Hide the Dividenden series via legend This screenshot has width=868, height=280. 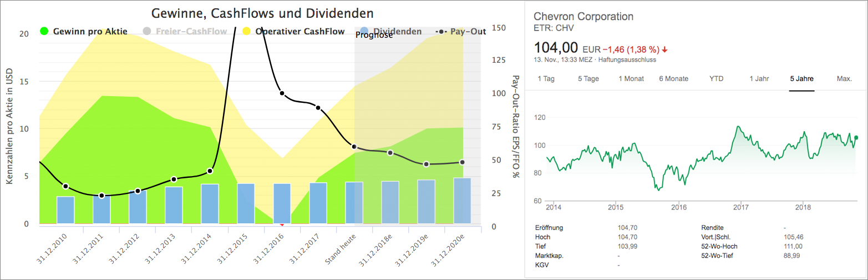tap(390, 31)
